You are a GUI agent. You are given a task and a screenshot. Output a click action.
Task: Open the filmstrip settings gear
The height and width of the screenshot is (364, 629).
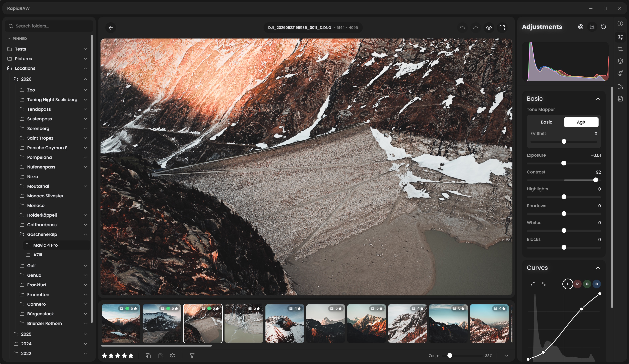pos(172,356)
